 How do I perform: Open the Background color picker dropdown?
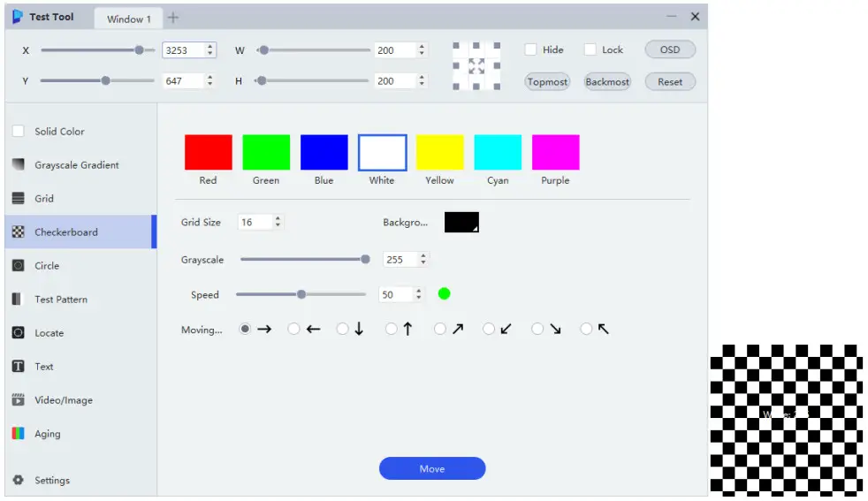[461, 222]
